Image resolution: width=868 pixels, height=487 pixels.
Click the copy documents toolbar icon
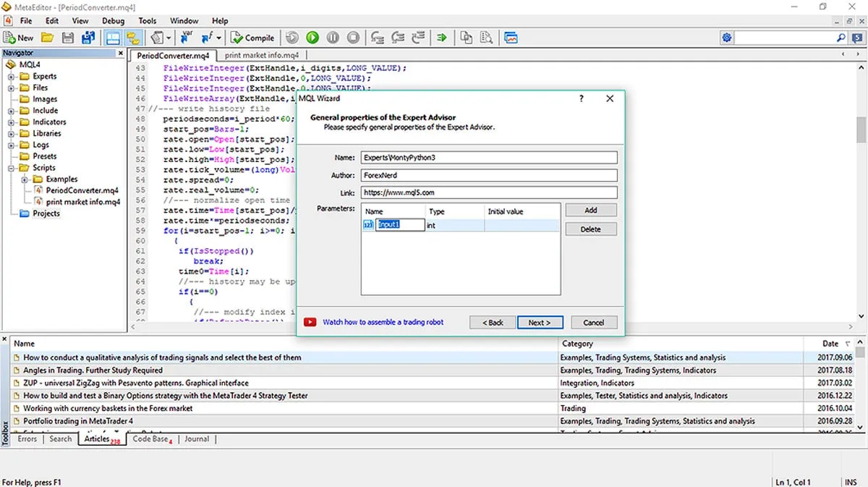point(467,38)
